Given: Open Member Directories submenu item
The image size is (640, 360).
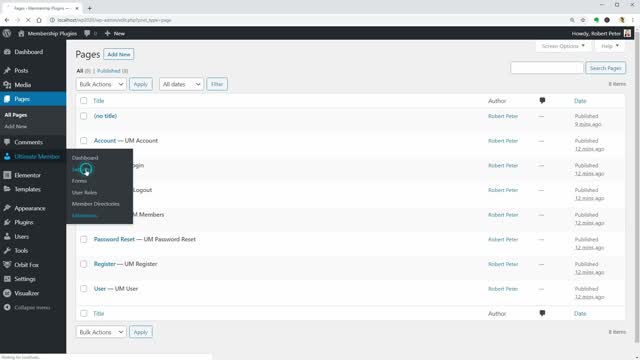Looking at the screenshot, I should 96,204.
